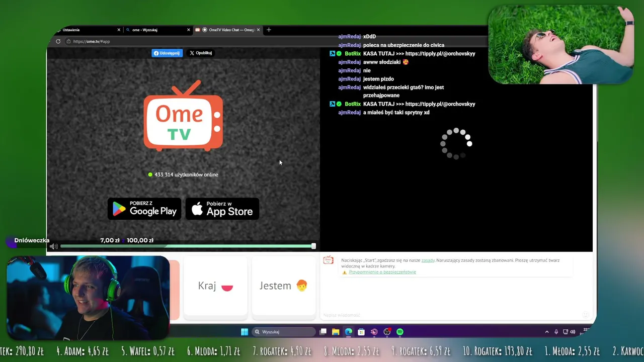Open the network tray icon
This screenshot has height=362, width=644.
coord(566,332)
